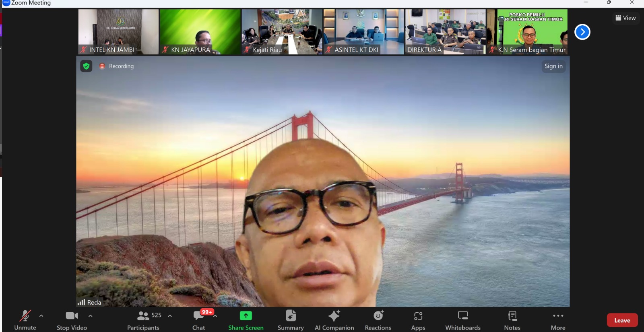Open the meeting Summary
Viewport: 644px width, 332px height.
pos(291,320)
